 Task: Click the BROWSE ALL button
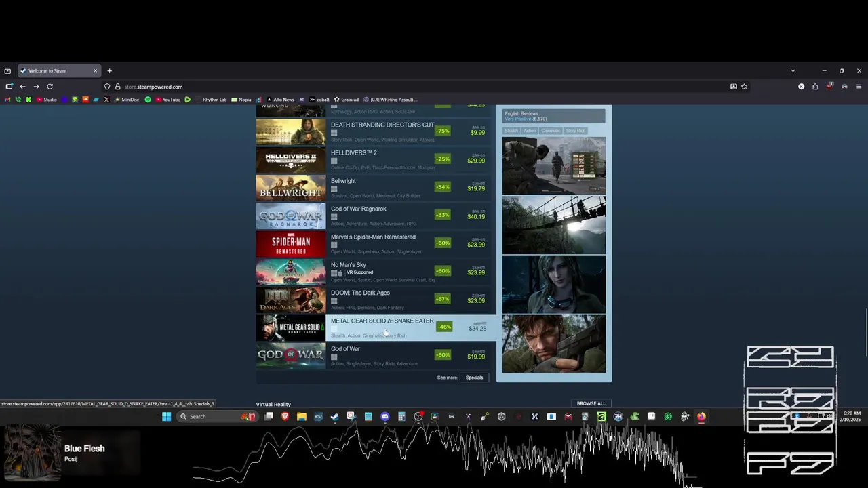pos(591,403)
